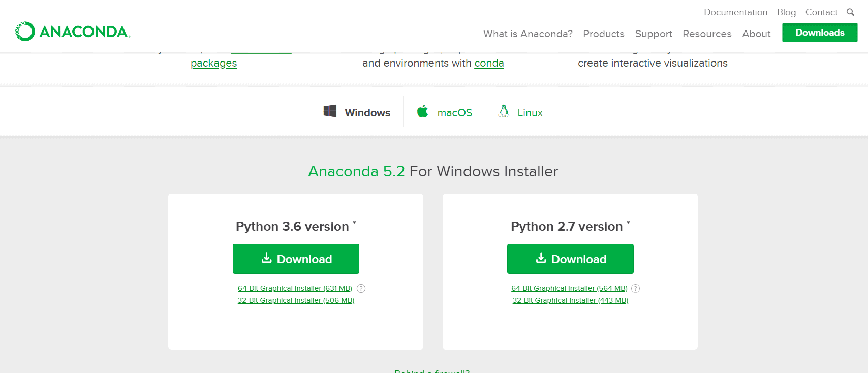The width and height of the screenshot is (868, 373).
Task: Open the About menu
Action: tap(756, 34)
